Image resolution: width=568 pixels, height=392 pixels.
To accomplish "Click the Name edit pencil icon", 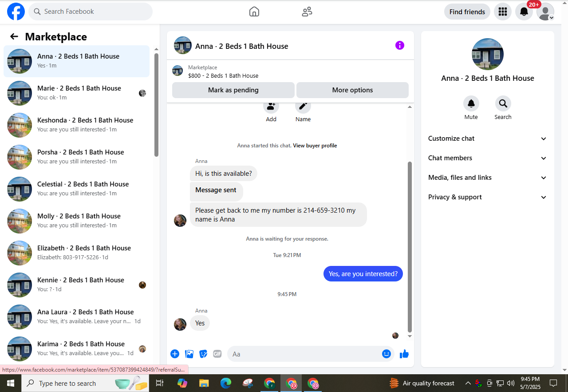I will tap(303, 106).
